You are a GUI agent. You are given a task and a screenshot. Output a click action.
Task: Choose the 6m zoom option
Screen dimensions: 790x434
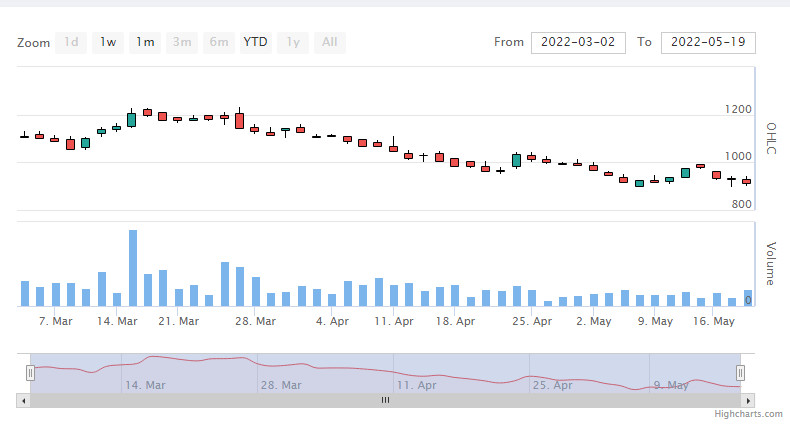point(219,42)
